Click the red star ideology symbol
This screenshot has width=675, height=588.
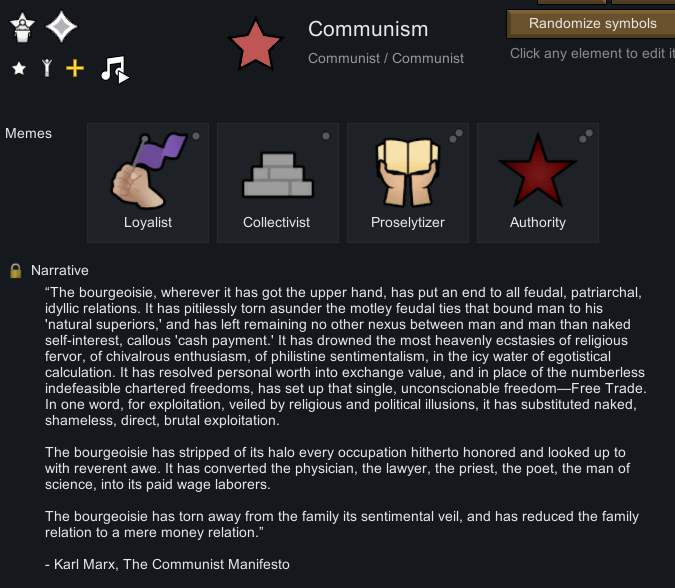pos(256,44)
